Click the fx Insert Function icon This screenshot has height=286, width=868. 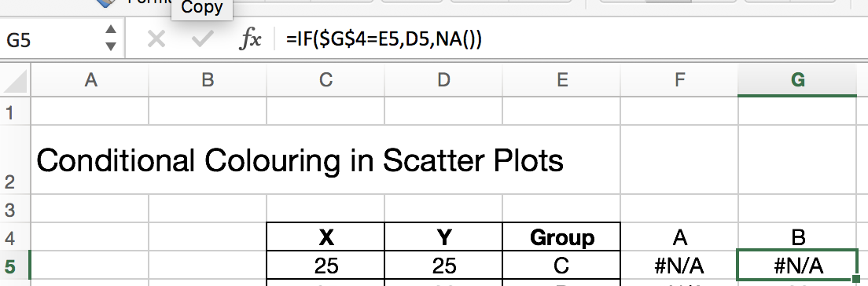tap(250, 39)
